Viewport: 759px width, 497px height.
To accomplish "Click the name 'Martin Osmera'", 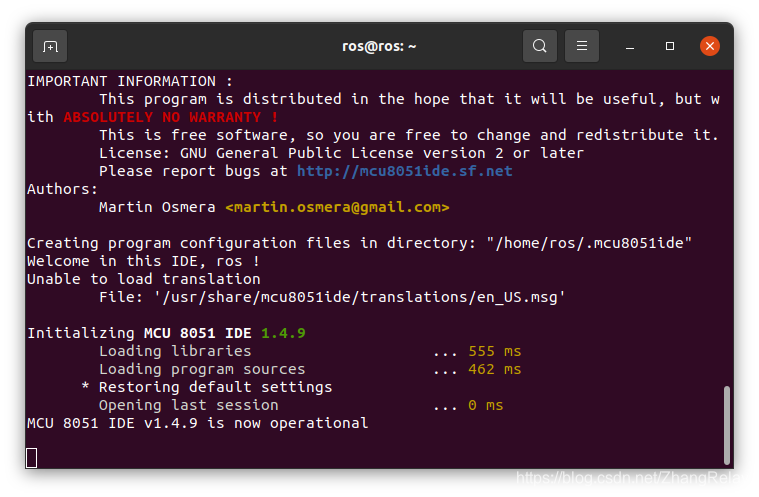I will pos(157,207).
